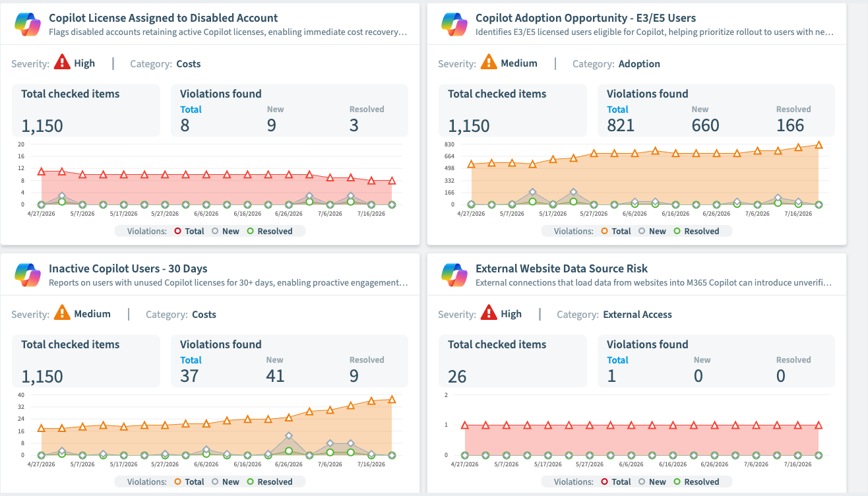Viewport: 868px width, 496px height.
Task: Toggle the Total series in the Disabled Account chart legend
Action: click(189, 231)
